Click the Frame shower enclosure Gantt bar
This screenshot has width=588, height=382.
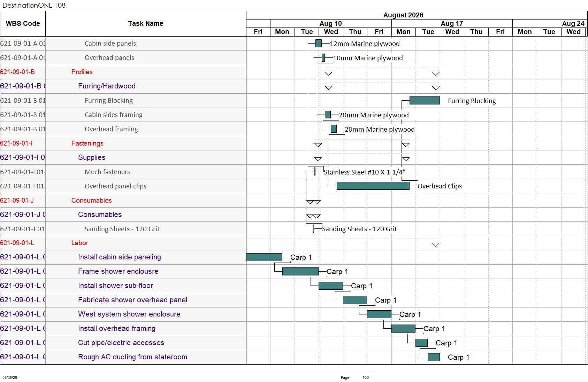click(300, 271)
